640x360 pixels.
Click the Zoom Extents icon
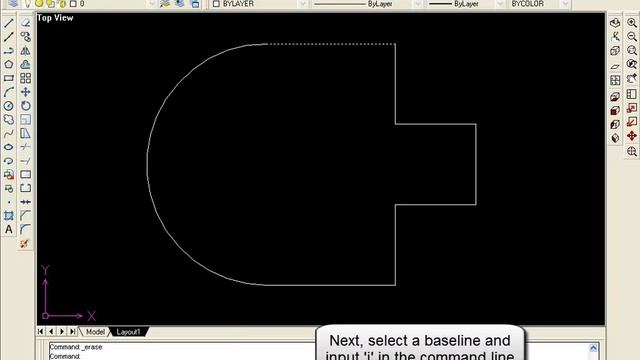coord(632,152)
